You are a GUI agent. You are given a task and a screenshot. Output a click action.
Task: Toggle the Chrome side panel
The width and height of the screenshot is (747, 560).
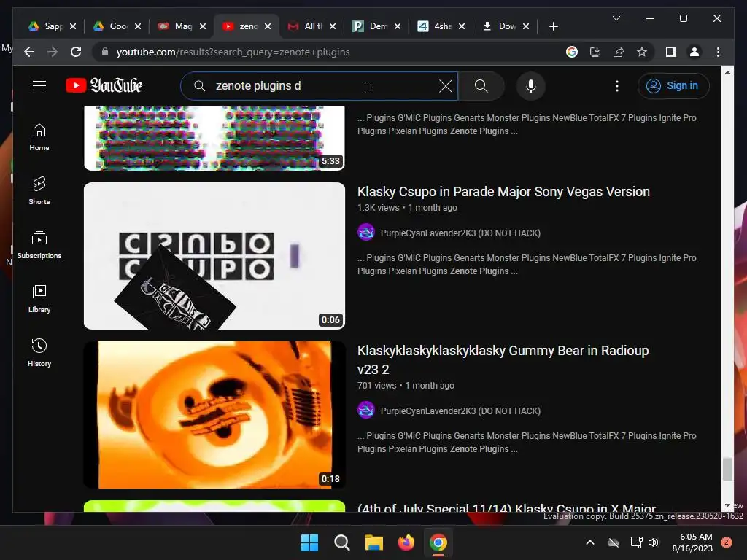pyautogui.click(x=671, y=52)
